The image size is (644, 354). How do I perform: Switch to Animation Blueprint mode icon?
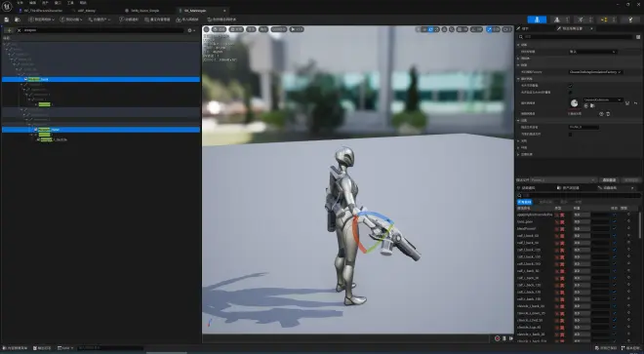pos(604,20)
